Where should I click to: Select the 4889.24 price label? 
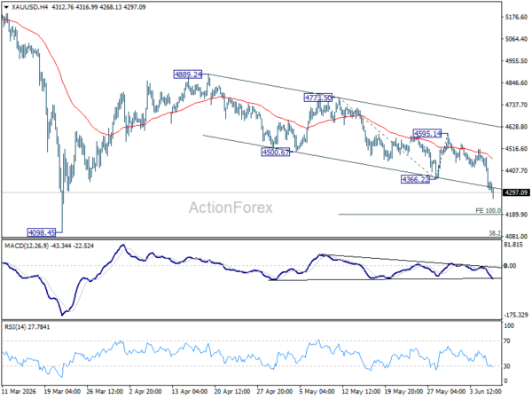pyautogui.click(x=187, y=74)
